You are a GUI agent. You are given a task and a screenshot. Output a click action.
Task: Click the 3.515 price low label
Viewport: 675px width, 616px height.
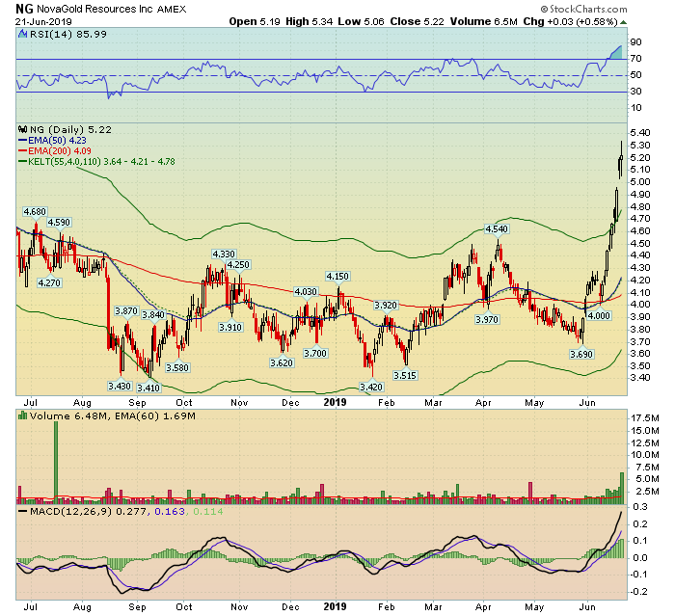[405, 375]
